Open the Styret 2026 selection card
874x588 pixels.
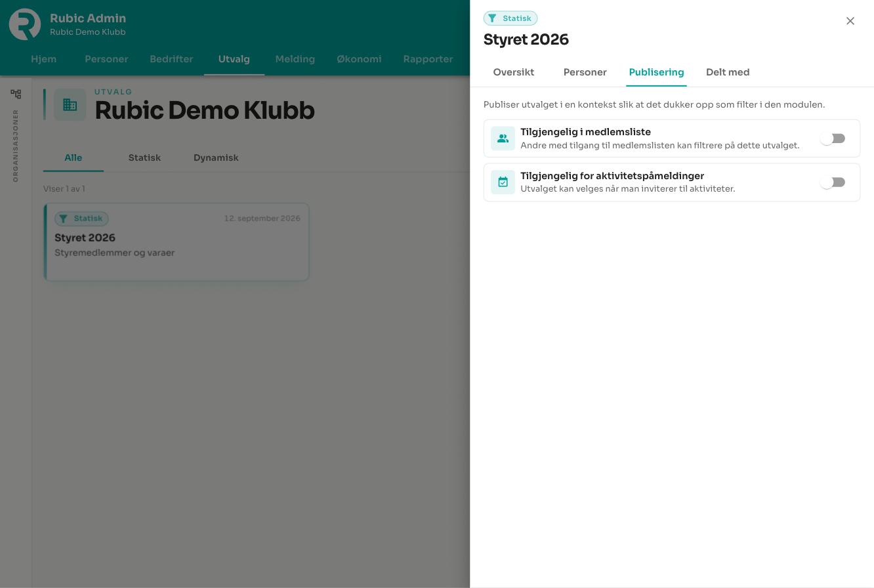pos(177,242)
